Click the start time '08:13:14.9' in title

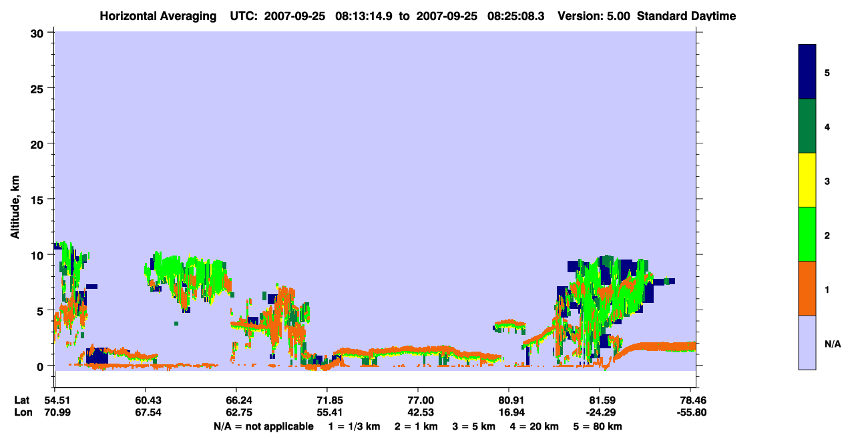[x=365, y=16]
